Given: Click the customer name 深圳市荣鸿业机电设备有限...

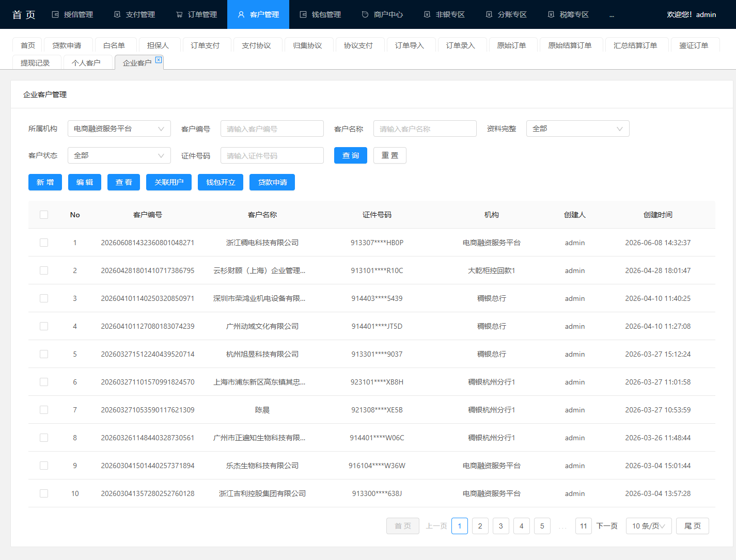Looking at the screenshot, I should click(x=259, y=298).
